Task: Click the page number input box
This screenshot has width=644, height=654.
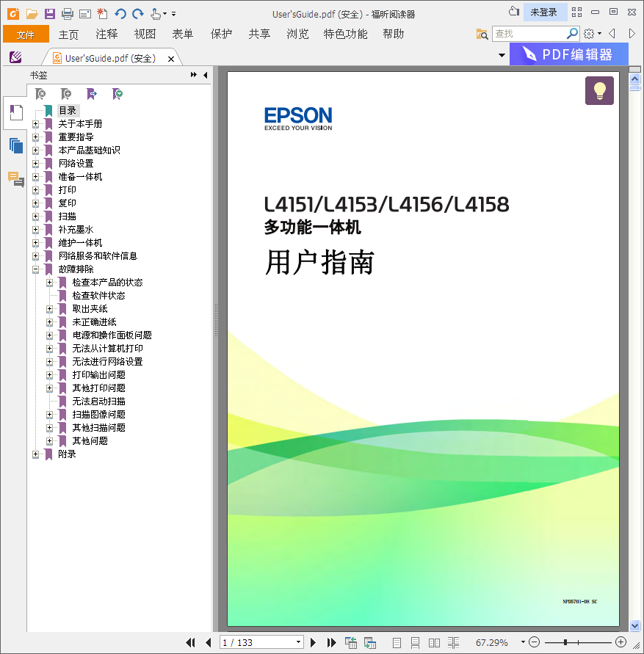Action: [x=257, y=642]
